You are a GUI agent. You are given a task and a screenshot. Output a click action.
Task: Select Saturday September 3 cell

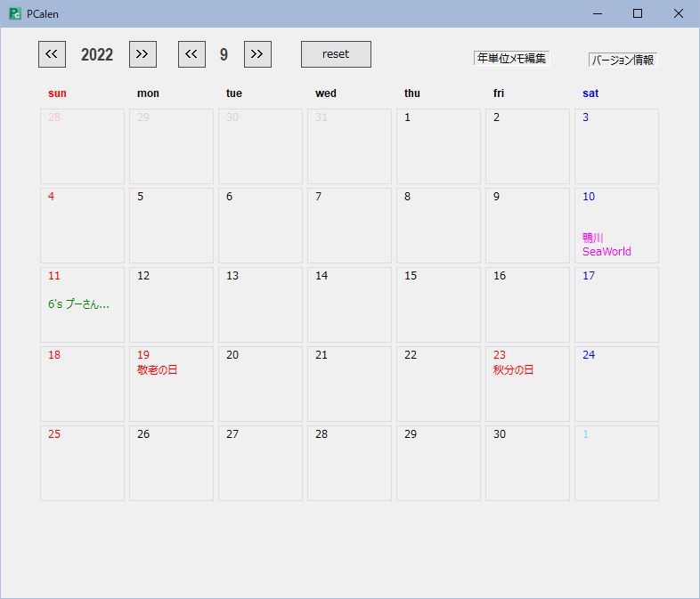616,146
